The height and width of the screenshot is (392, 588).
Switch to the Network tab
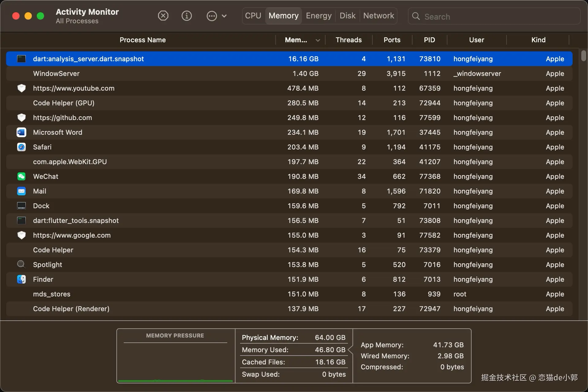pos(379,16)
